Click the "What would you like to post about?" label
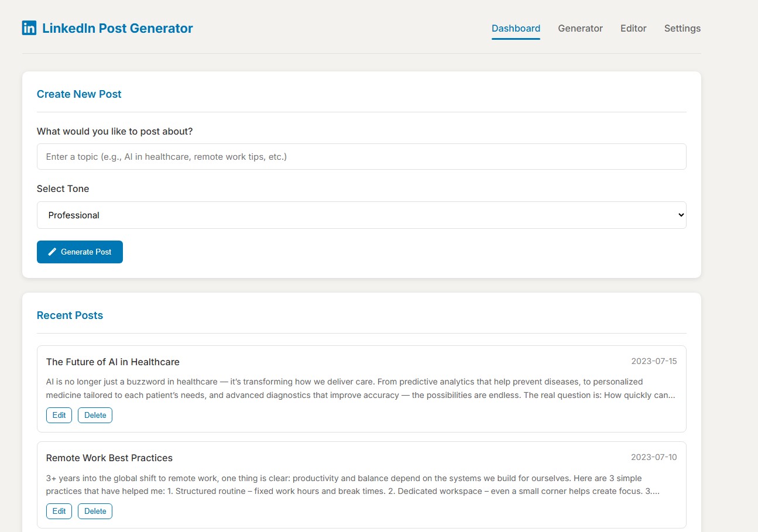Screen dimensions: 758x532 (115, 131)
